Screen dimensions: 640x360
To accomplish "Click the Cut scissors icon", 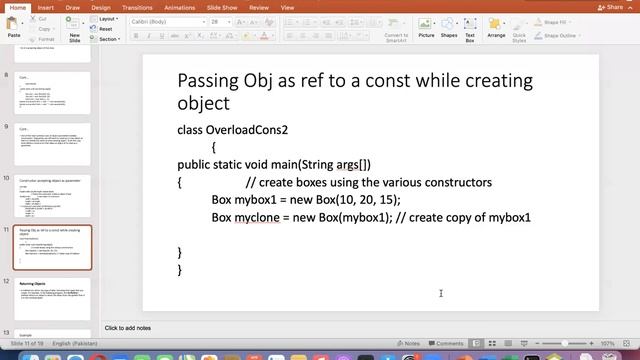I will point(33,19).
